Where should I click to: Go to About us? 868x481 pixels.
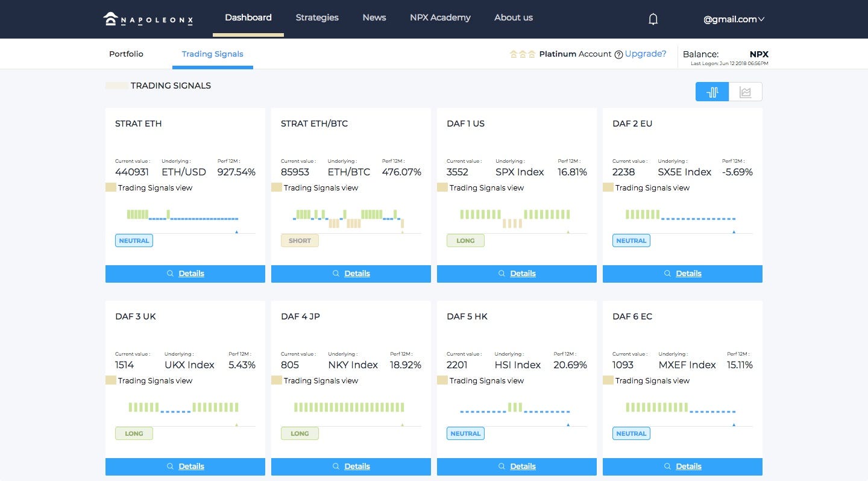pyautogui.click(x=514, y=17)
